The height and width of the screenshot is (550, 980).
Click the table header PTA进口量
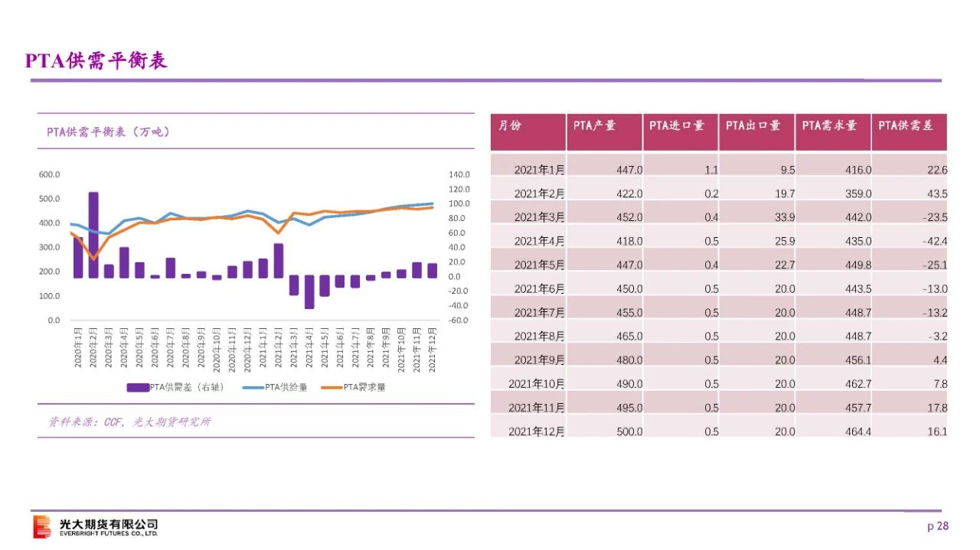tap(677, 125)
